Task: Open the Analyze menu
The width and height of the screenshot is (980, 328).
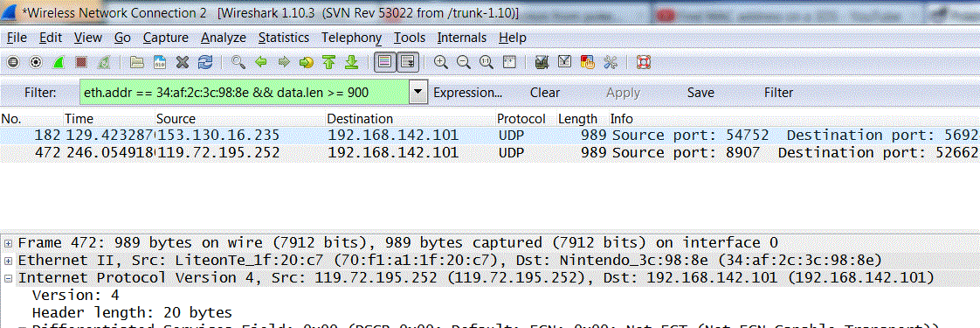Action: pyautogui.click(x=223, y=38)
